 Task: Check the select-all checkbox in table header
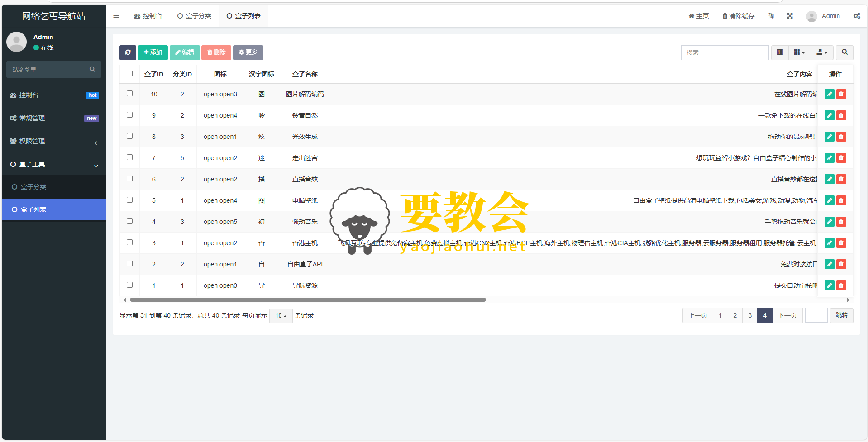click(x=130, y=73)
